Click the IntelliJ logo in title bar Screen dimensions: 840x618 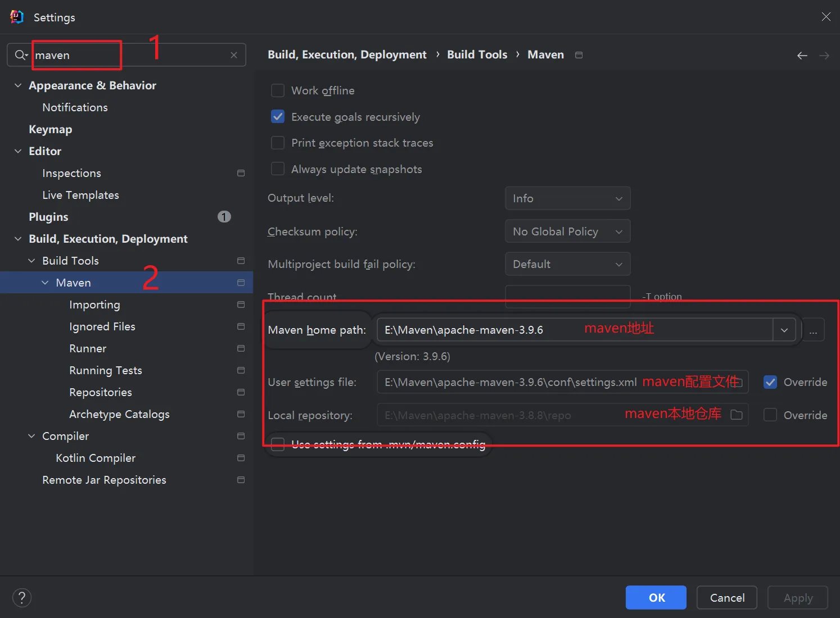(17, 17)
